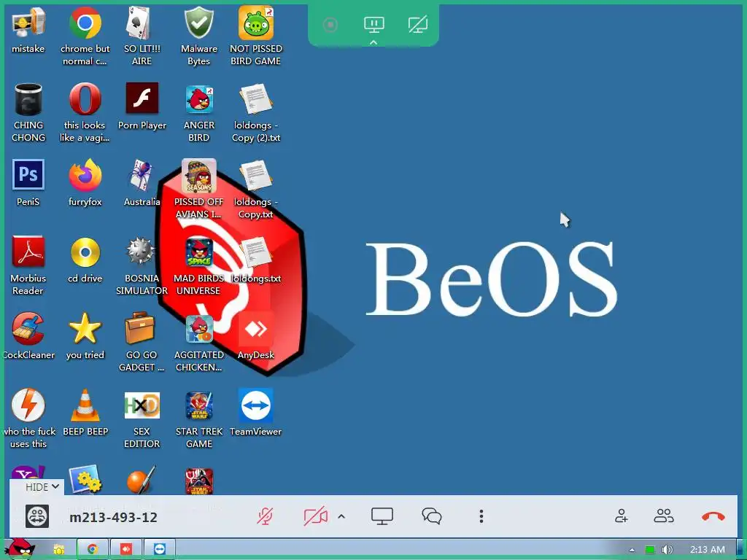Open 'MAD BIRDS UNIVERSE' Space icon
The image size is (747, 560).
[x=198, y=252]
